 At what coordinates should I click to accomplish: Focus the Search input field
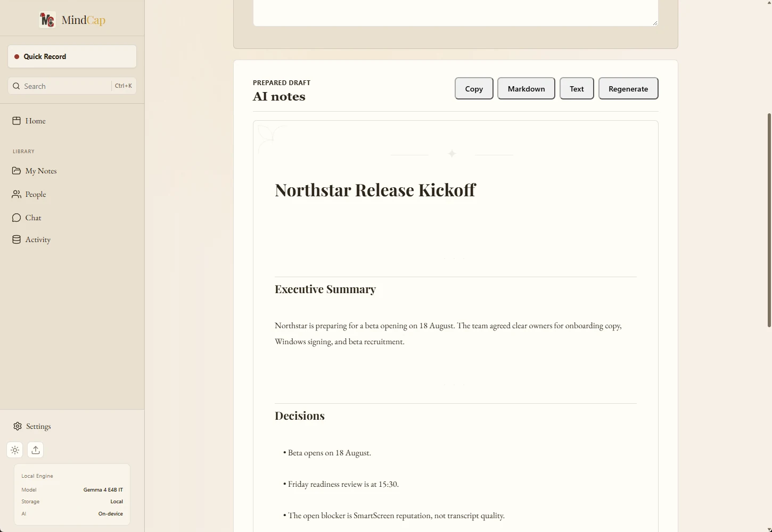point(72,86)
